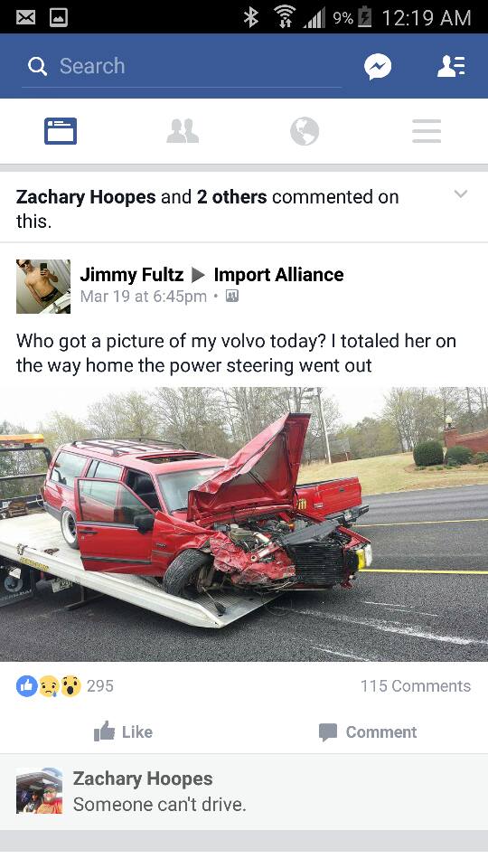Image resolution: width=488 pixels, height=868 pixels.
Task: Open the friends list icon in header
Action: coord(451,66)
